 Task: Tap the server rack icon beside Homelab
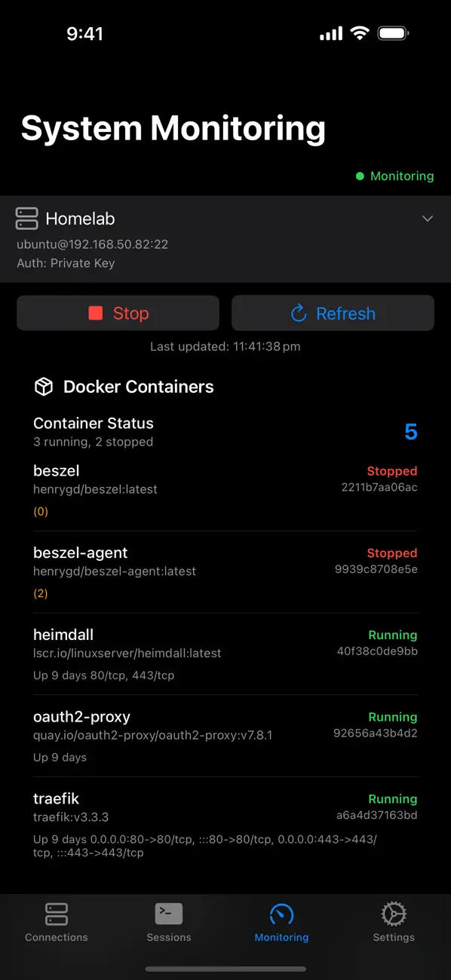click(x=26, y=219)
